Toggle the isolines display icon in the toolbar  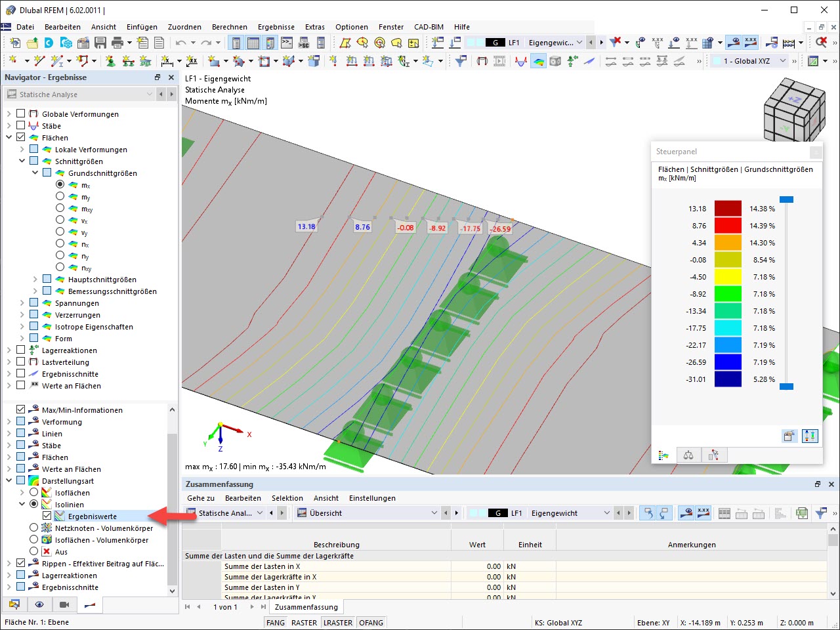pos(538,61)
